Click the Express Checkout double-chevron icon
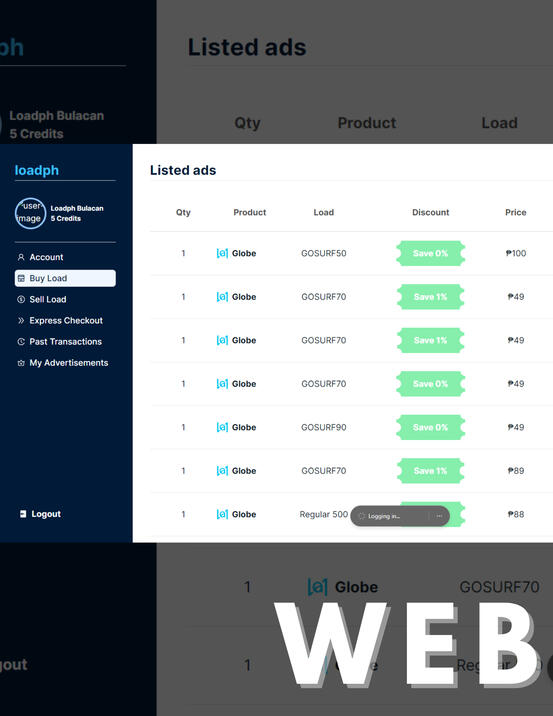This screenshot has height=716, width=553. point(21,321)
